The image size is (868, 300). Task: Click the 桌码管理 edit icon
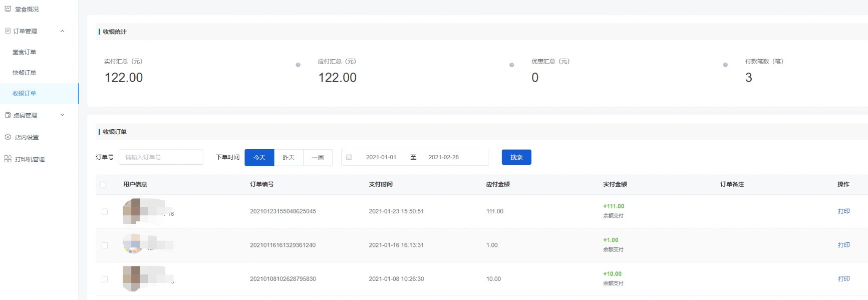[x=8, y=115]
